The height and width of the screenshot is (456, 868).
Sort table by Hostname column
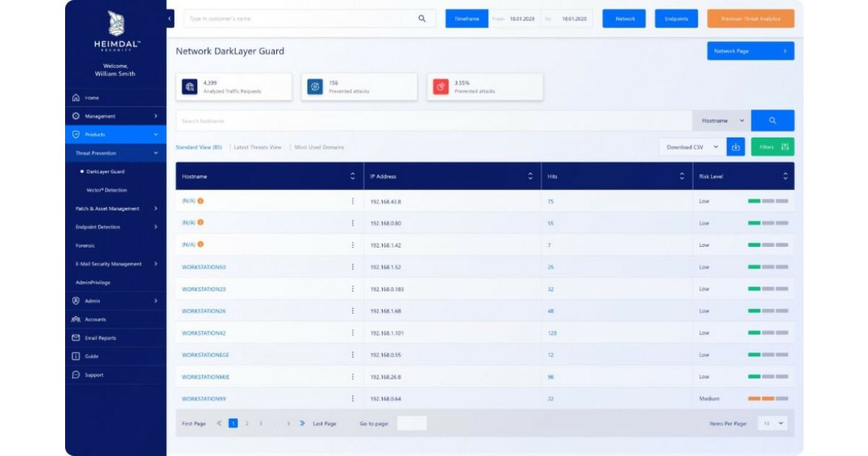click(x=353, y=176)
